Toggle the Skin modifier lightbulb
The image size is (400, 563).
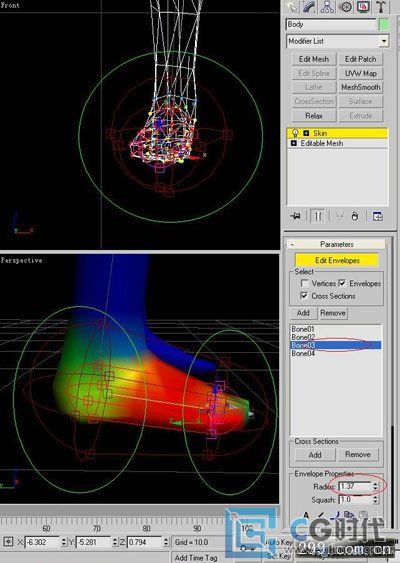click(295, 133)
